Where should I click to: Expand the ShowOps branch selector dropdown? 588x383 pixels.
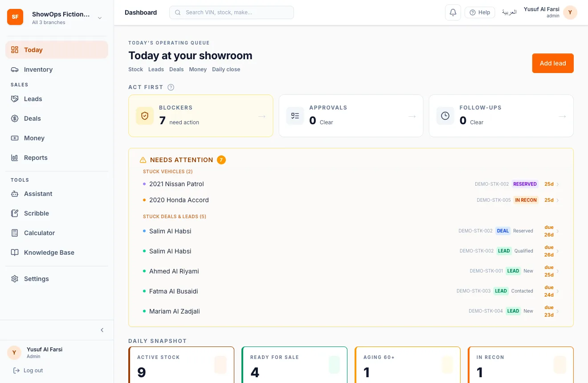pyautogui.click(x=100, y=18)
